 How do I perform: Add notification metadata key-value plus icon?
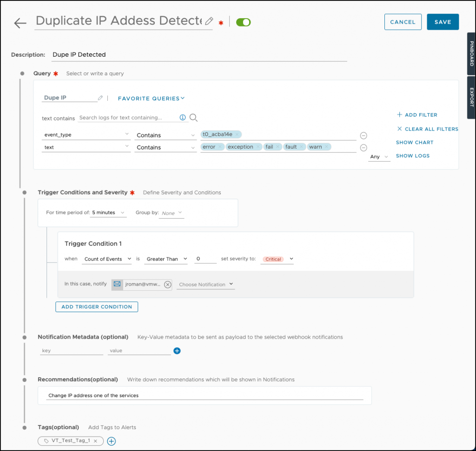pos(177,351)
